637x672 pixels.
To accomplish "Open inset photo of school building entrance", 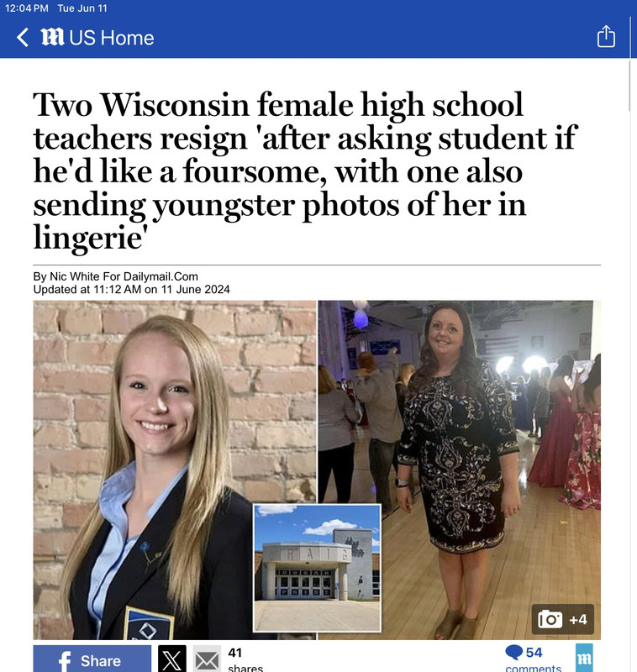I will tap(317, 568).
